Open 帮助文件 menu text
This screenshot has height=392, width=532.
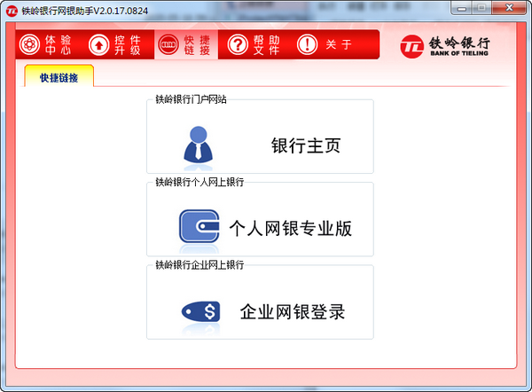pos(266,45)
